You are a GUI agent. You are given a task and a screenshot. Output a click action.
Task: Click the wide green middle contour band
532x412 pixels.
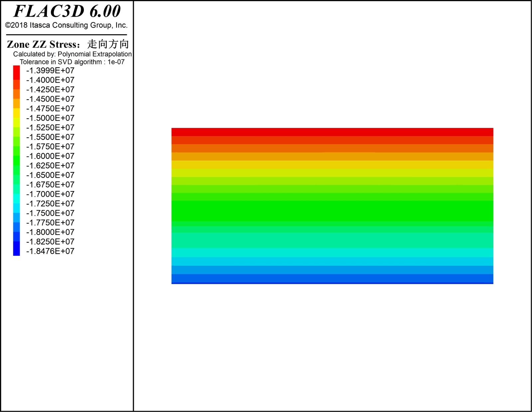click(x=332, y=211)
